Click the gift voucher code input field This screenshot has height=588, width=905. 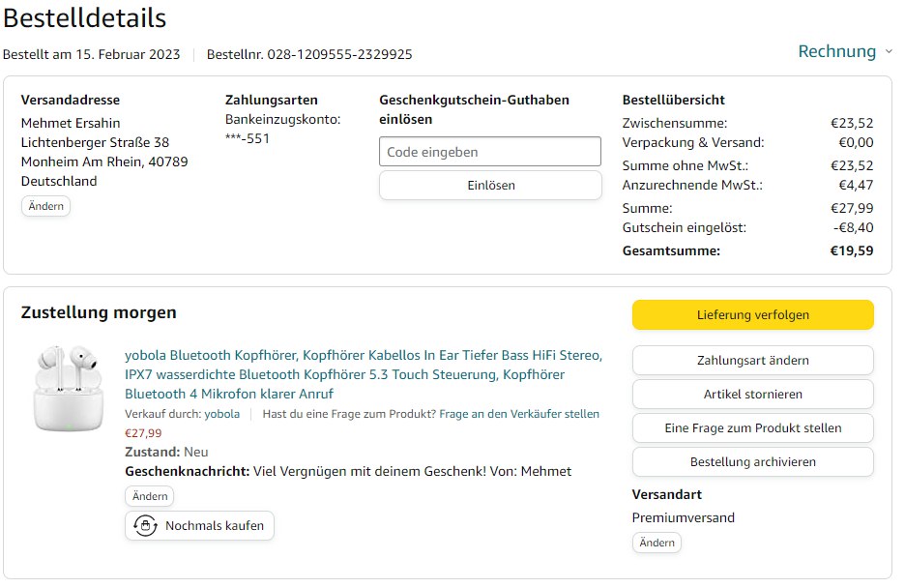(489, 152)
